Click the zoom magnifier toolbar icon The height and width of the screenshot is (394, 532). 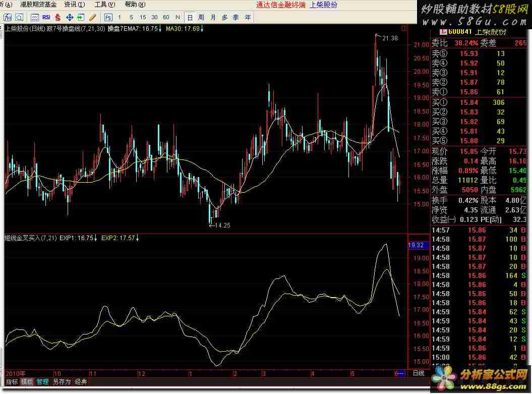click(x=19, y=17)
